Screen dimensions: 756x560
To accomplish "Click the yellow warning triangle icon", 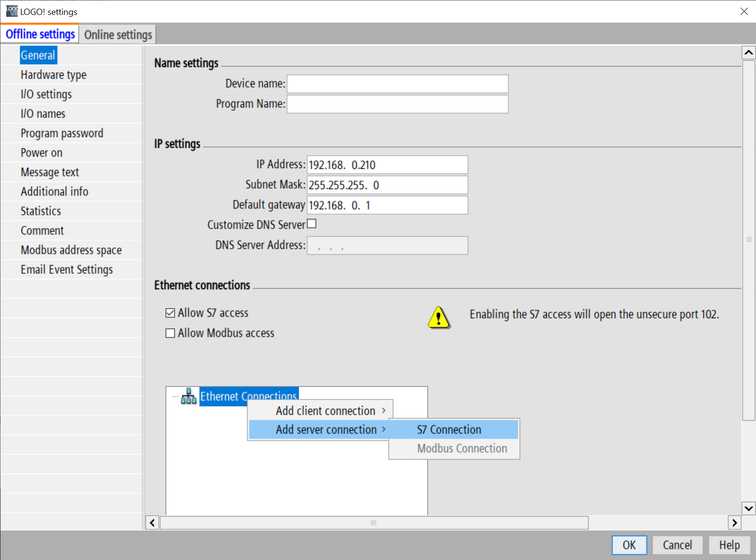I will (439, 318).
